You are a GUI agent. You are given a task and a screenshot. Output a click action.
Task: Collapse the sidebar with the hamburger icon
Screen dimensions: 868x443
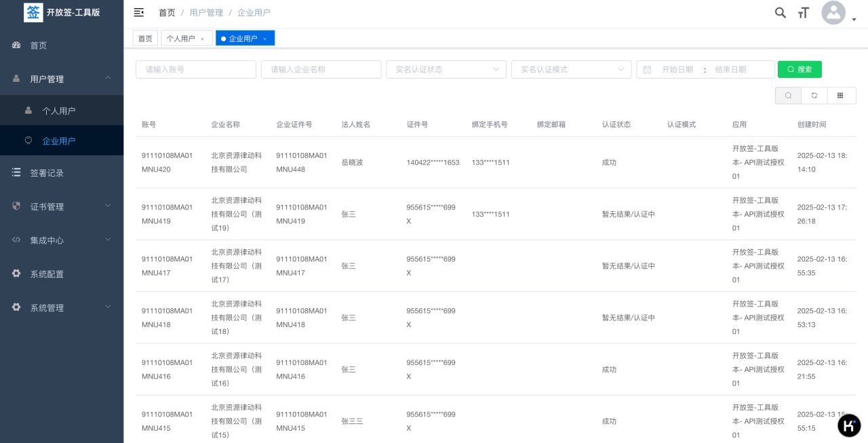click(139, 12)
